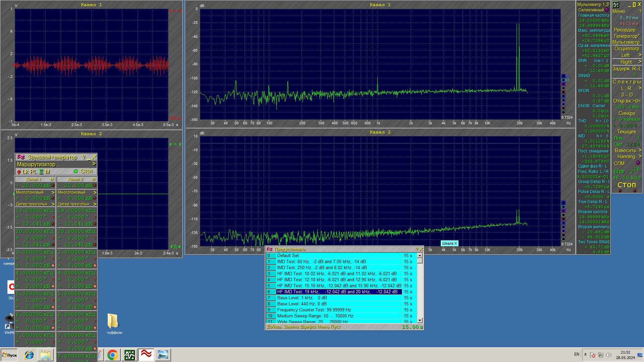Click Пуск in presets bottom bar

click(x=335, y=327)
